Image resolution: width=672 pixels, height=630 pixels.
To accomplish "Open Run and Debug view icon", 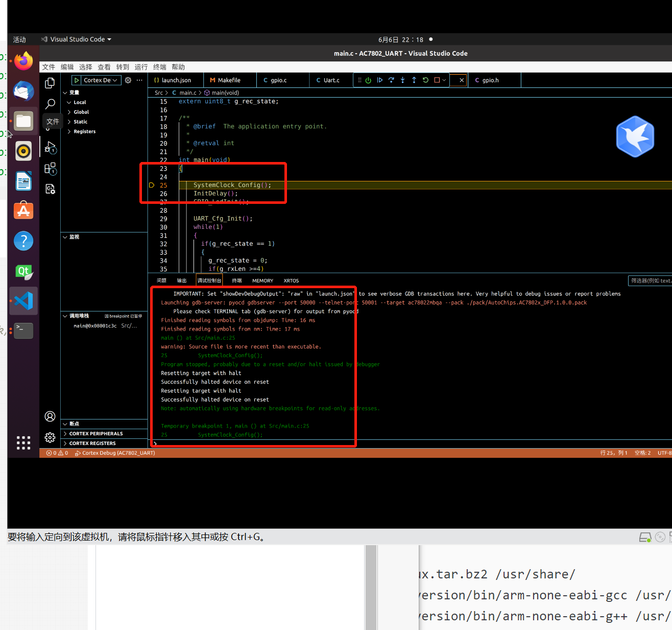I will [x=50, y=148].
